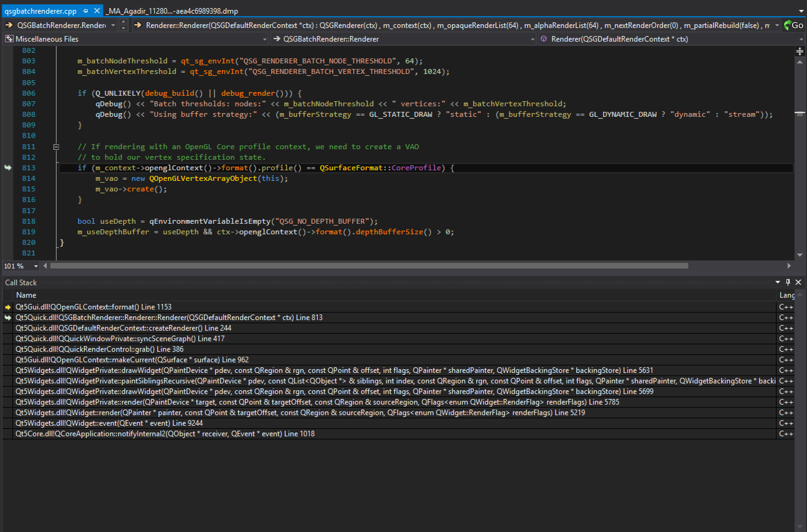Pin the qsgbatchrenderer.cpp tab
The height and width of the screenshot is (532, 807).
click(85, 11)
